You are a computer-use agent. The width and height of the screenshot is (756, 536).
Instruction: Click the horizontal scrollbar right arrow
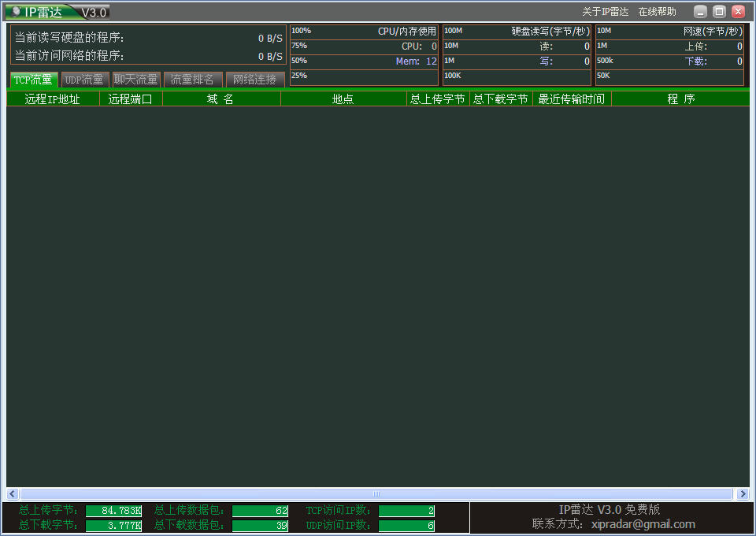click(742, 494)
